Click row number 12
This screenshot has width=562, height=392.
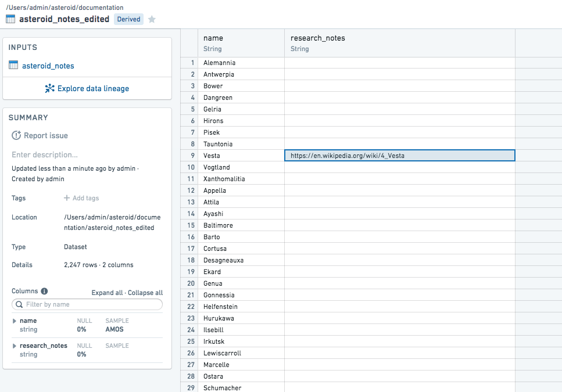[x=189, y=190]
